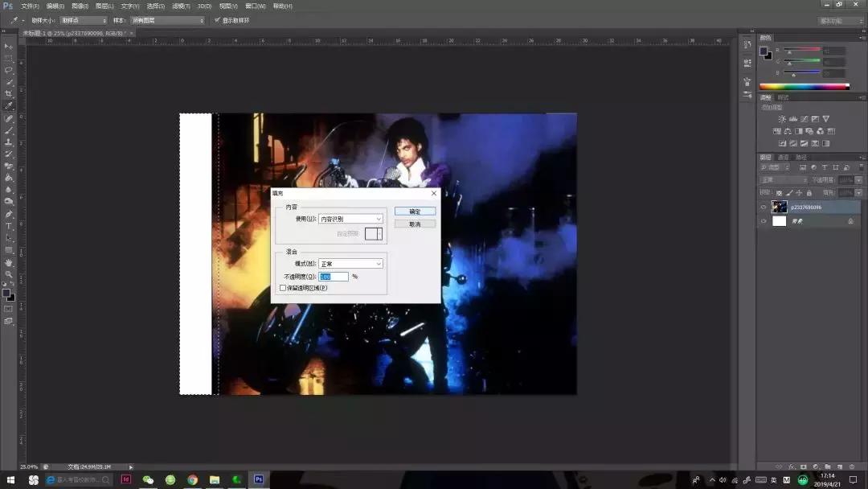Pick the Move tool
Viewport: 868px width, 489px height.
click(9, 47)
